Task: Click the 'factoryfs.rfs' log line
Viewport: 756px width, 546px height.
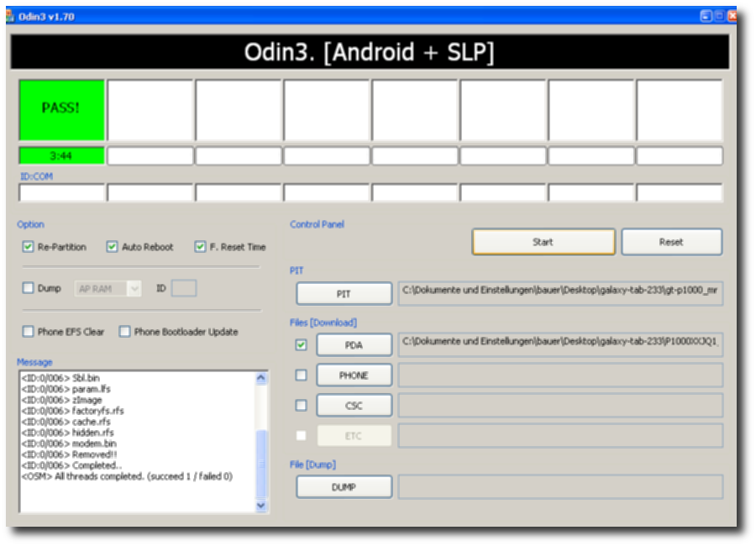Action: point(73,411)
